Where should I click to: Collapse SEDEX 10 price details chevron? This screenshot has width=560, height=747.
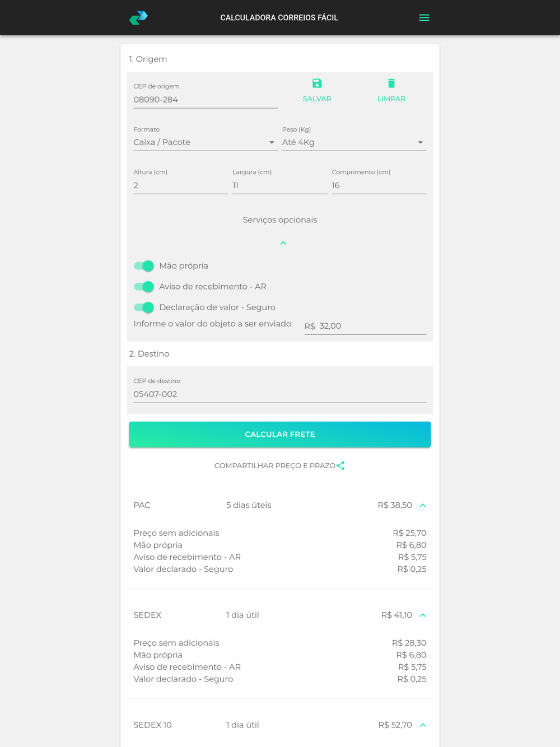[x=423, y=725]
